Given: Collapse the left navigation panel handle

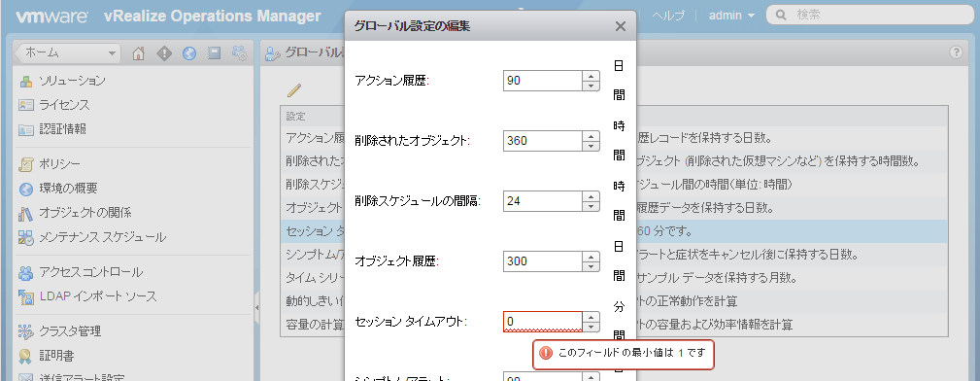Looking at the screenshot, I should tap(256, 307).
